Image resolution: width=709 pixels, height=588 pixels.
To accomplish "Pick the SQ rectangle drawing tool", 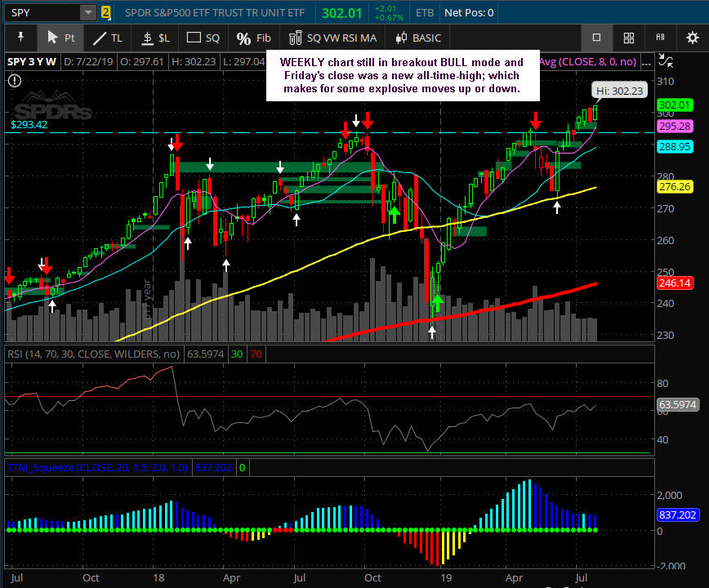I will pos(203,38).
